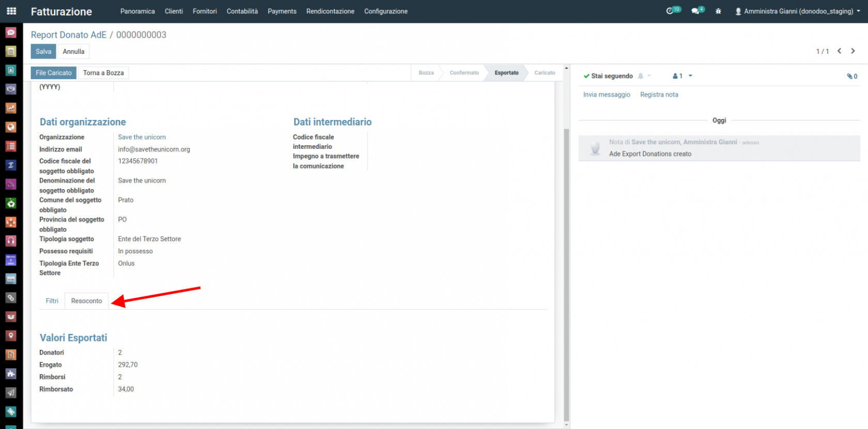Open the apps grid menu icon
The image size is (868, 429).
click(x=11, y=11)
